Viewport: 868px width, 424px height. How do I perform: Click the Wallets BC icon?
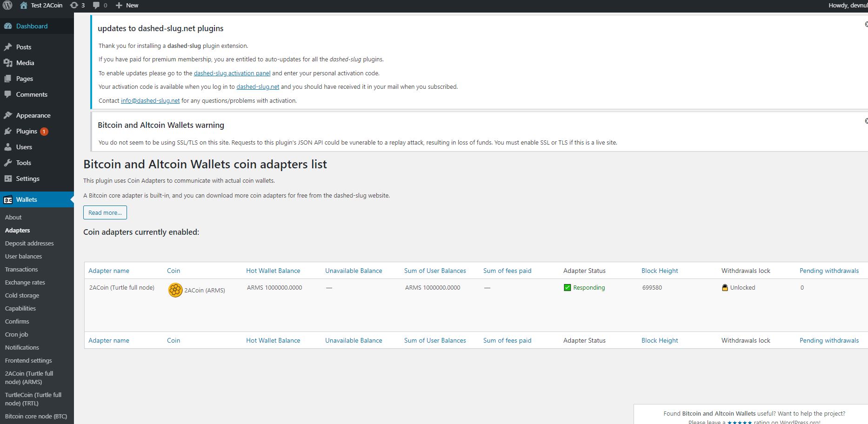tap(8, 200)
